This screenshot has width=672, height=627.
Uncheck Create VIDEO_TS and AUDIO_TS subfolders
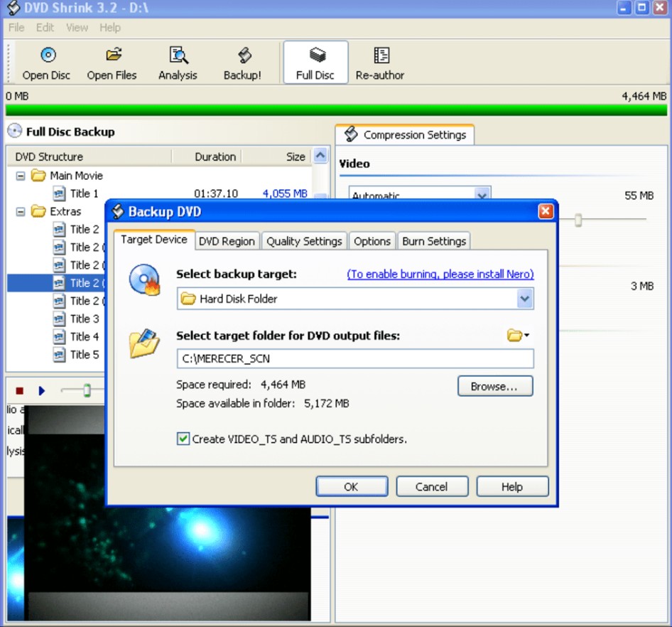(x=183, y=439)
